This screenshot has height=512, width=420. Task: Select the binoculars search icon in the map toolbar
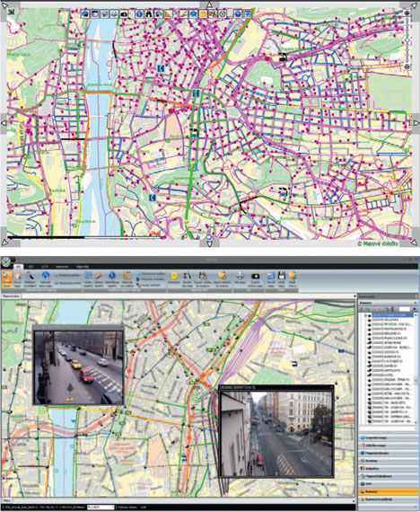[148, 14]
